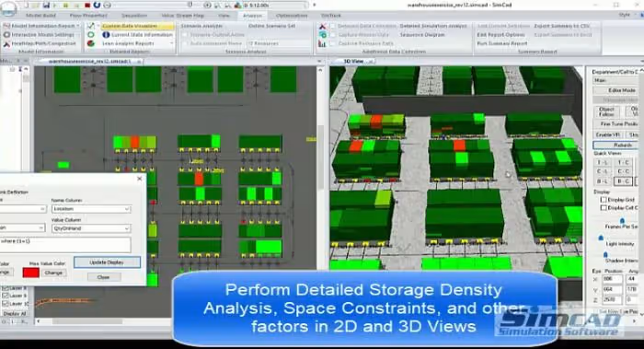Image resolution: width=644 pixels, height=349 pixels.
Task: Enable the Display Cell checkbox
Action: (604, 207)
